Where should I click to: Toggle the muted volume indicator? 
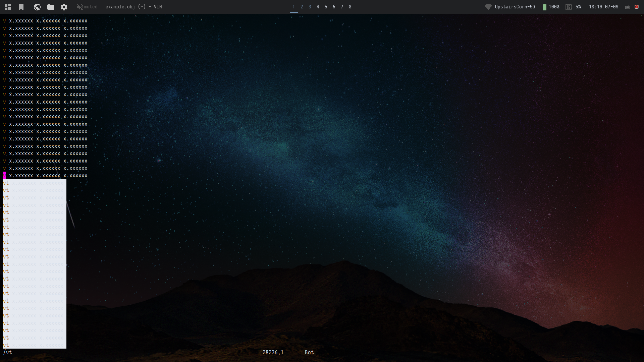tap(87, 7)
